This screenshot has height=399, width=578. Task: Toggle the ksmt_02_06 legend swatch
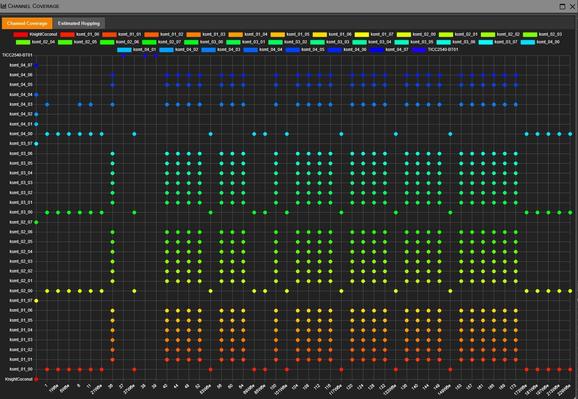(x=107, y=42)
